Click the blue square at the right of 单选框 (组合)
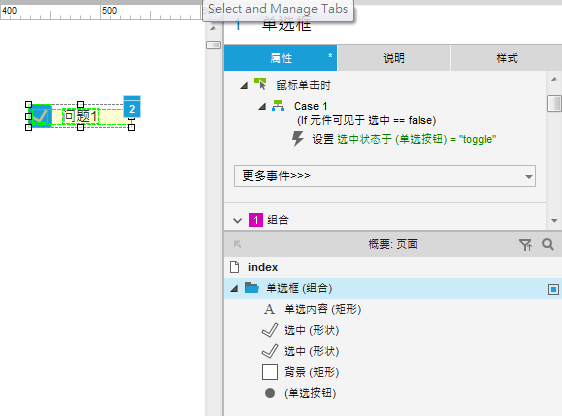 [x=553, y=289]
